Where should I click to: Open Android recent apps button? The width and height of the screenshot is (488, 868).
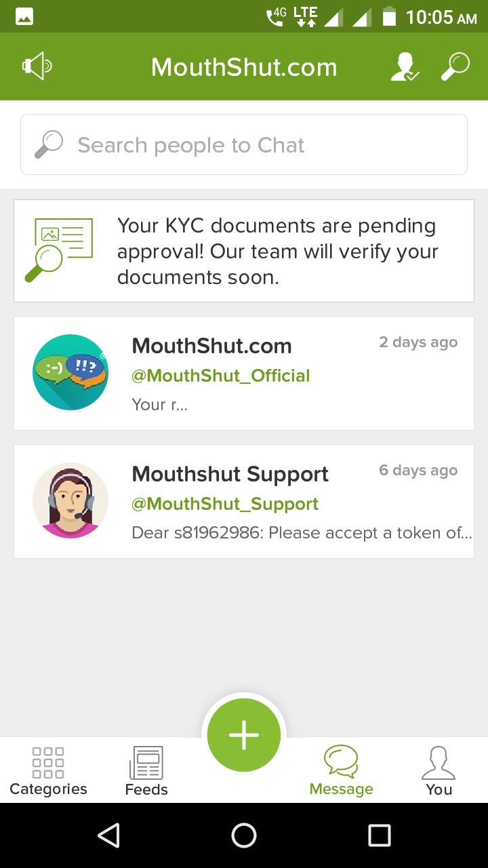pyautogui.click(x=380, y=835)
